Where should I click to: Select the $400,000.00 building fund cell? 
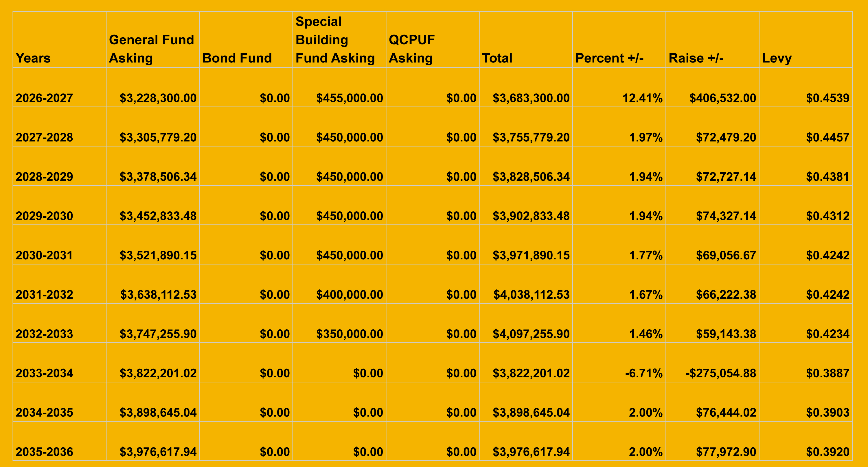point(339,284)
